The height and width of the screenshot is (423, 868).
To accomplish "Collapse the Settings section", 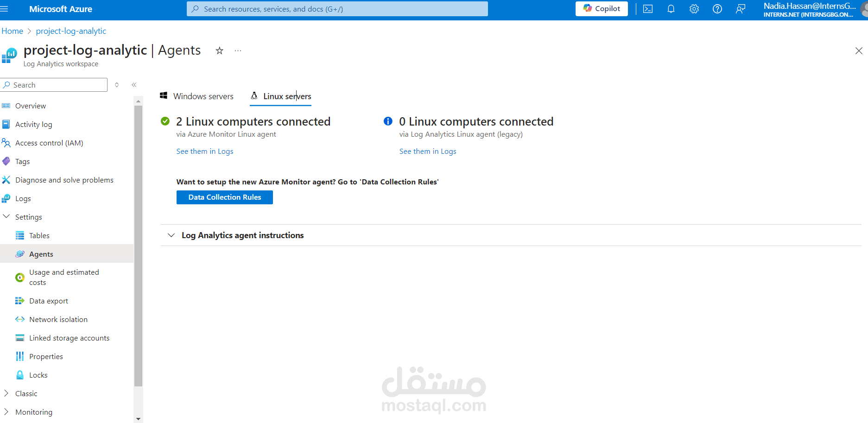I will (x=6, y=216).
